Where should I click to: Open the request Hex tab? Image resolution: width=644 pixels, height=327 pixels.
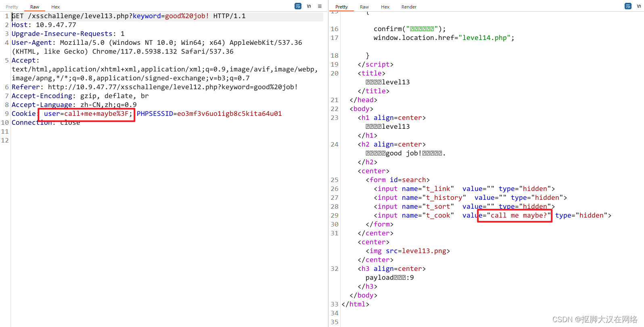coord(56,7)
